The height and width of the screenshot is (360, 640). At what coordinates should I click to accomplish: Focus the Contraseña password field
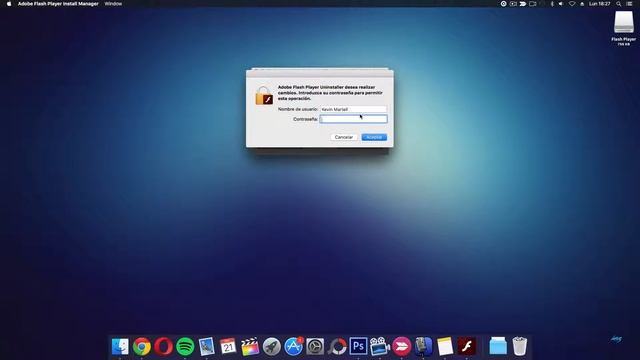(353, 119)
